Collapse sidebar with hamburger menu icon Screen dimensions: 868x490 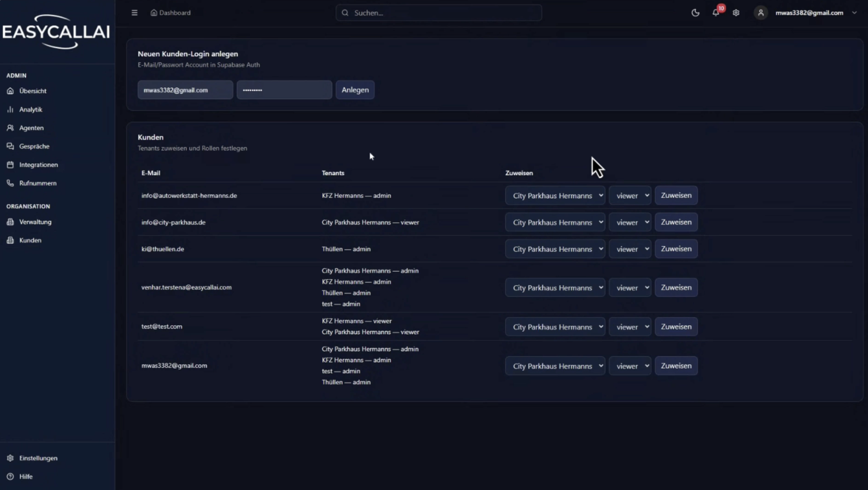point(135,13)
